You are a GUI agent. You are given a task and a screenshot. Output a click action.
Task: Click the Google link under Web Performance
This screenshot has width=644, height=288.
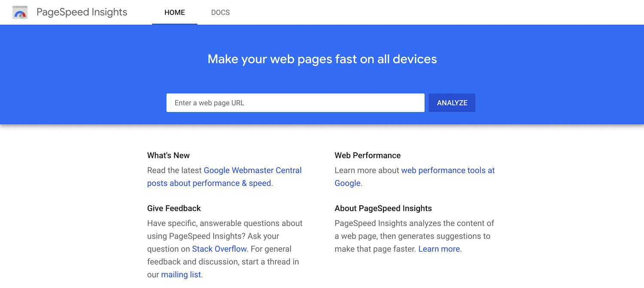pyautogui.click(x=347, y=183)
